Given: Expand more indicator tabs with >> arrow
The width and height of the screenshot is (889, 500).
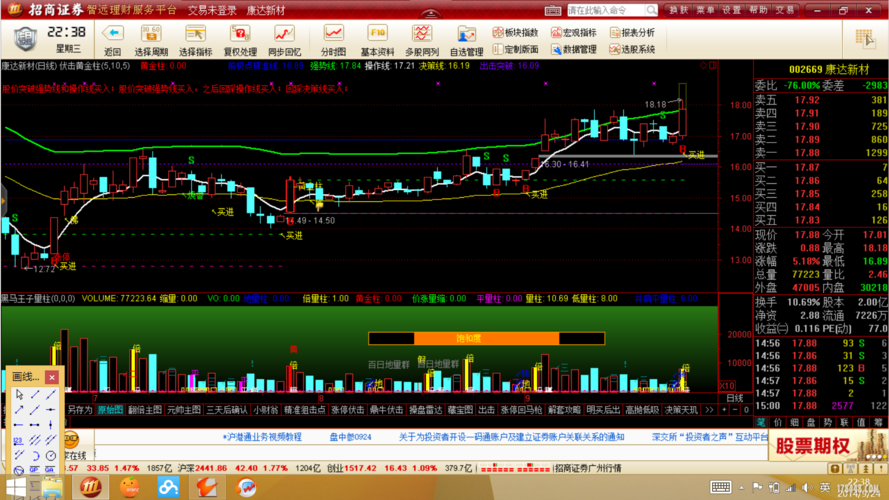Looking at the screenshot, I should click(x=709, y=410).
